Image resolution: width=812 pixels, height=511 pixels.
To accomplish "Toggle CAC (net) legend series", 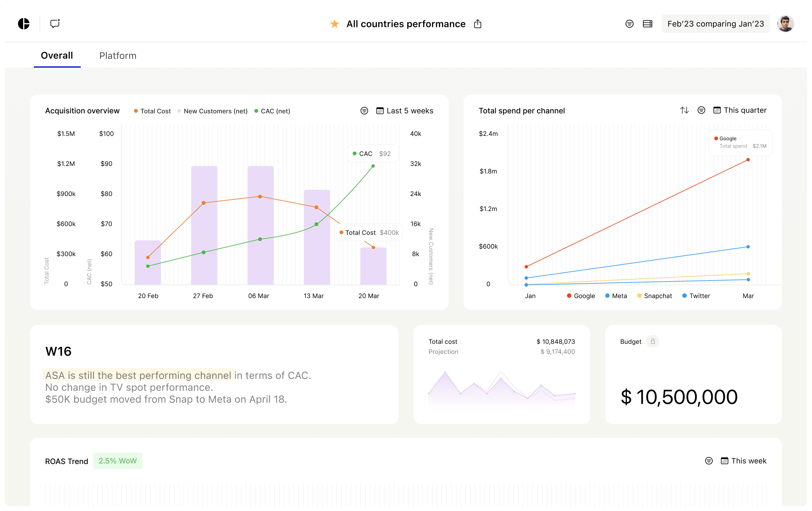I will coord(272,111).
